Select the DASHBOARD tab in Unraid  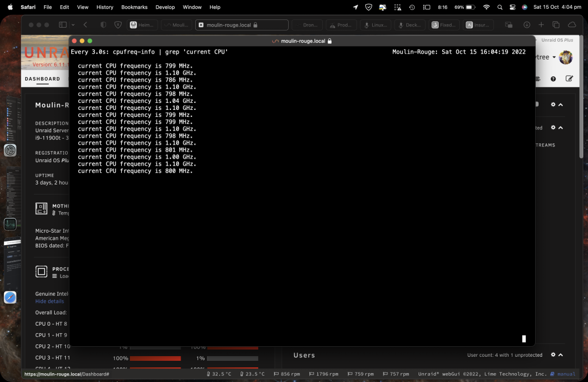tap(42, 79)
